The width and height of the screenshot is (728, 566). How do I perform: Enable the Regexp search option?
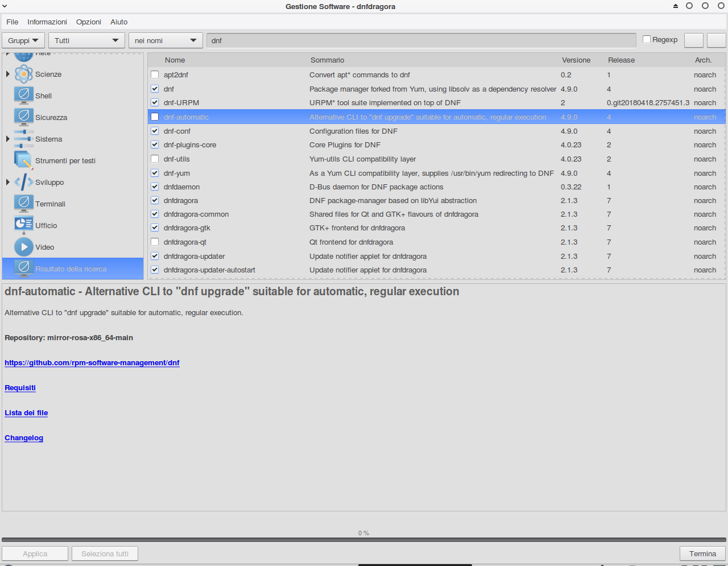pos(647,39)
